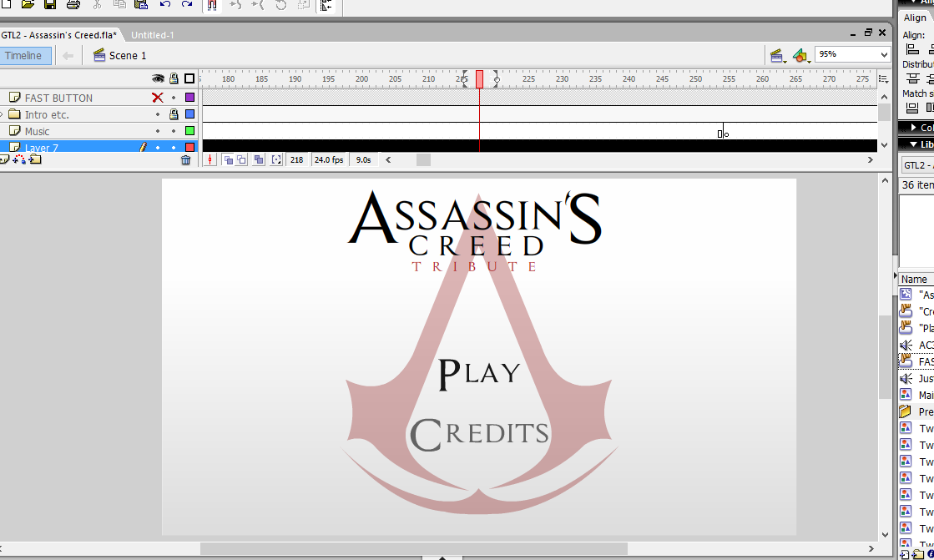Open the Edit Symbols dropdown
Image resolution: width=934 pixels, height=560 pixels.
click(802, 56)
